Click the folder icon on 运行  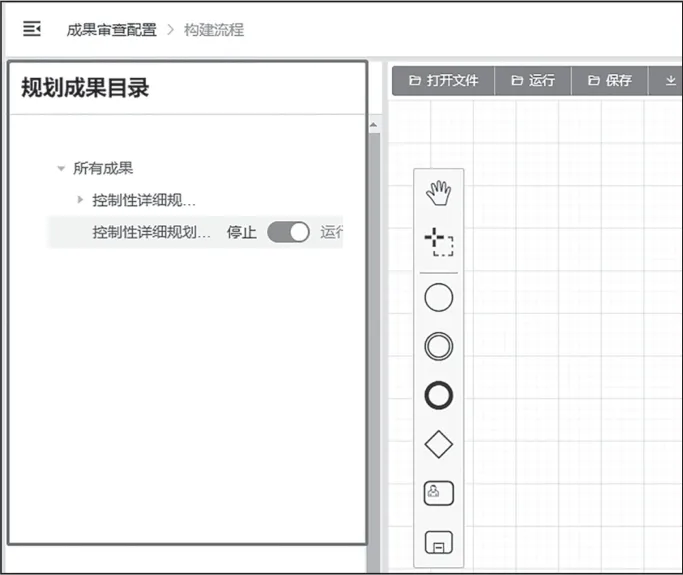517,81
